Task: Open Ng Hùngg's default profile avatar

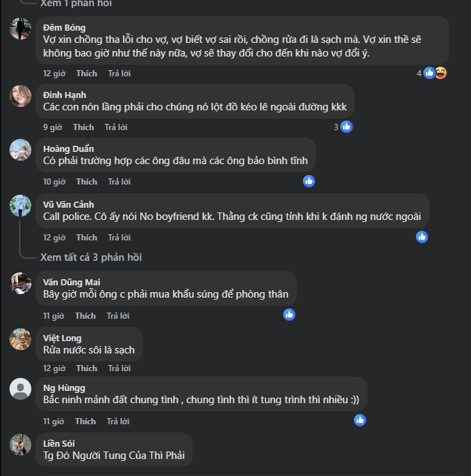Action: (20, 389)
